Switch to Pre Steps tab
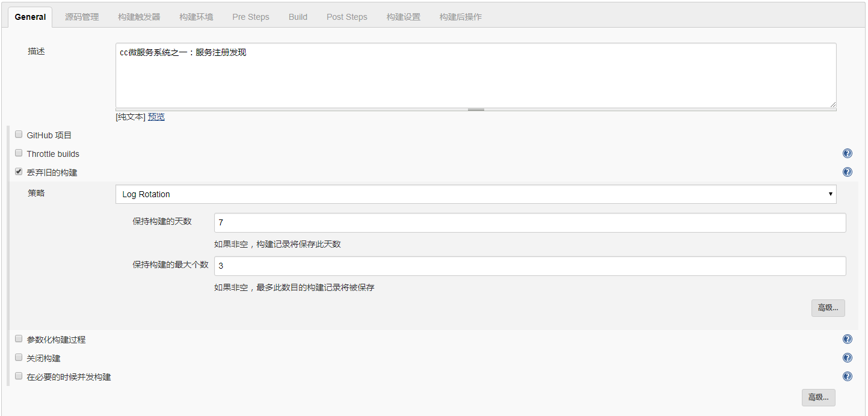Viewport: 868px width, 416px height. pyautogui.click(x=251, y=17)
